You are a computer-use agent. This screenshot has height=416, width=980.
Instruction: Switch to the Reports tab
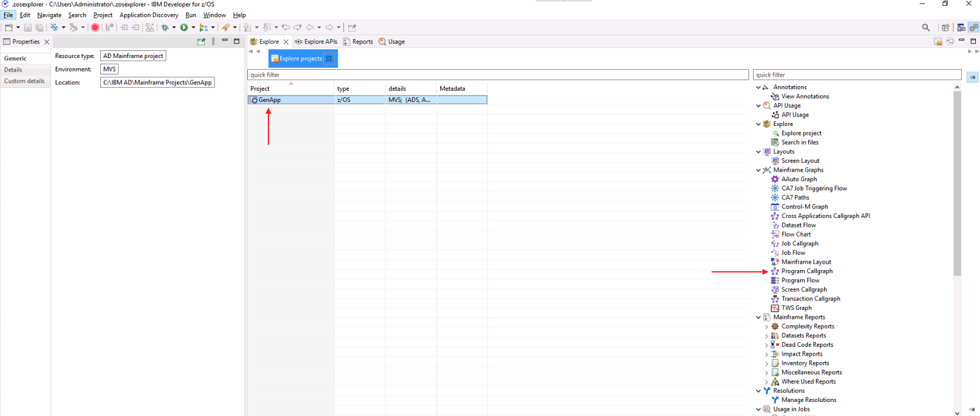(358, 42)
